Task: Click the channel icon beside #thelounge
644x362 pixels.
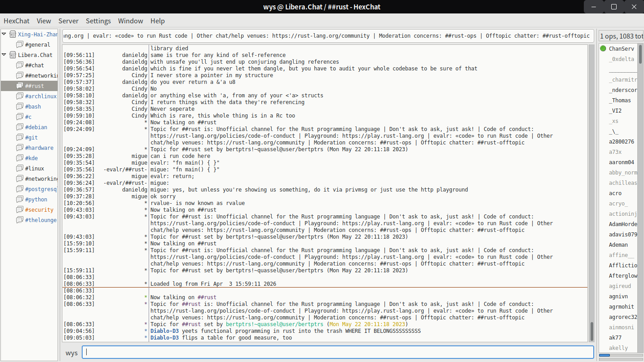Action: pyautogui.click(x=20, y=220)
